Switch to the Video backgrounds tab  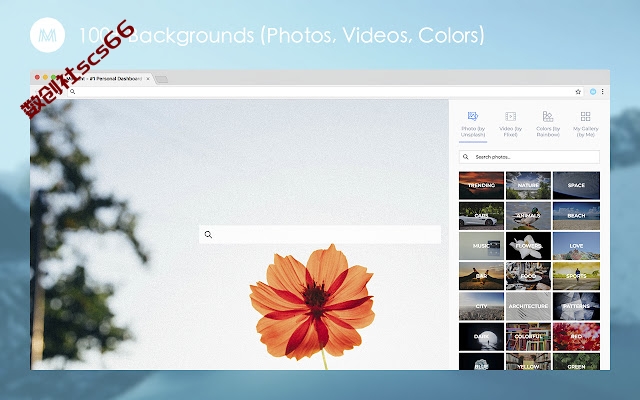click(x=511, y=124)
